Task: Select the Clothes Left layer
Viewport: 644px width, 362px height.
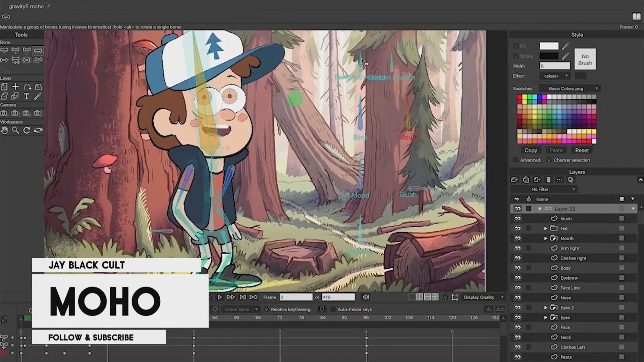Action: [574, 347]
